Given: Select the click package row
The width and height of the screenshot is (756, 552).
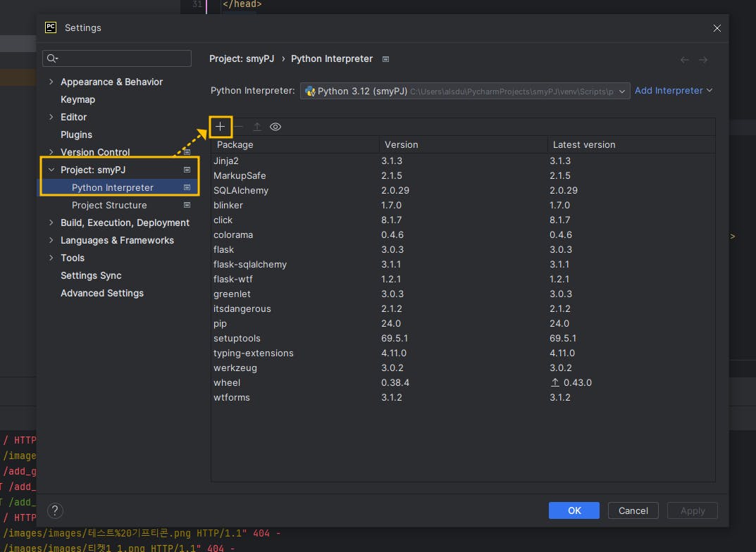Looking at the screenshot, I should (463, 220).
